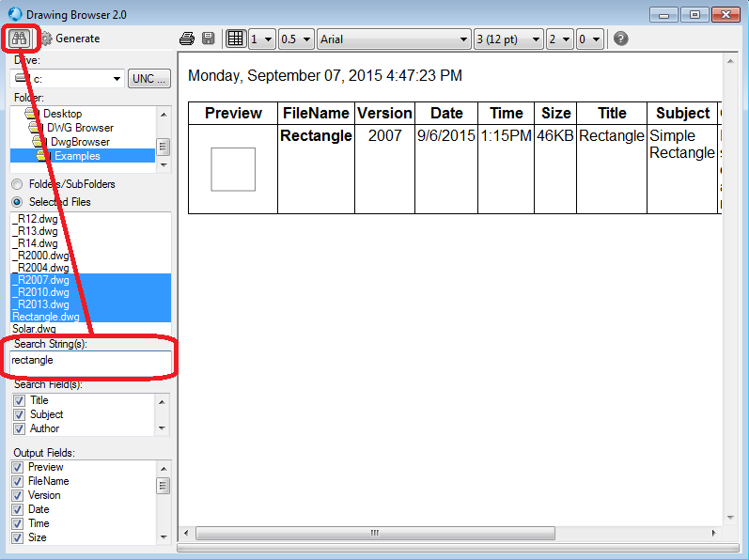The image size is (749, 560).
Task: Expand the 3 (12 pt) font size dropdown
Action: pyautogui.click(x=508, y=39)
